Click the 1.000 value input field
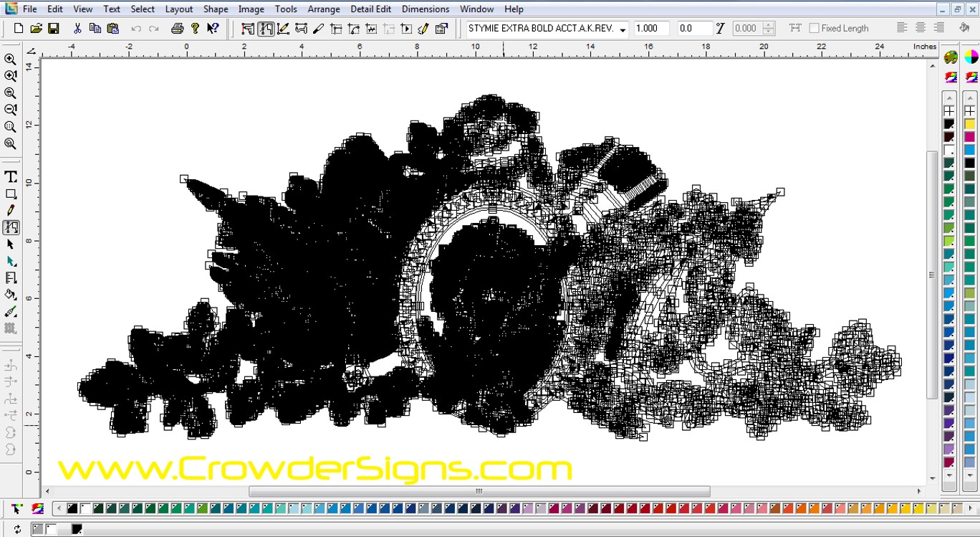Image resolution: width=980 pixels, height=537 pixels. [x=650, y=29]
